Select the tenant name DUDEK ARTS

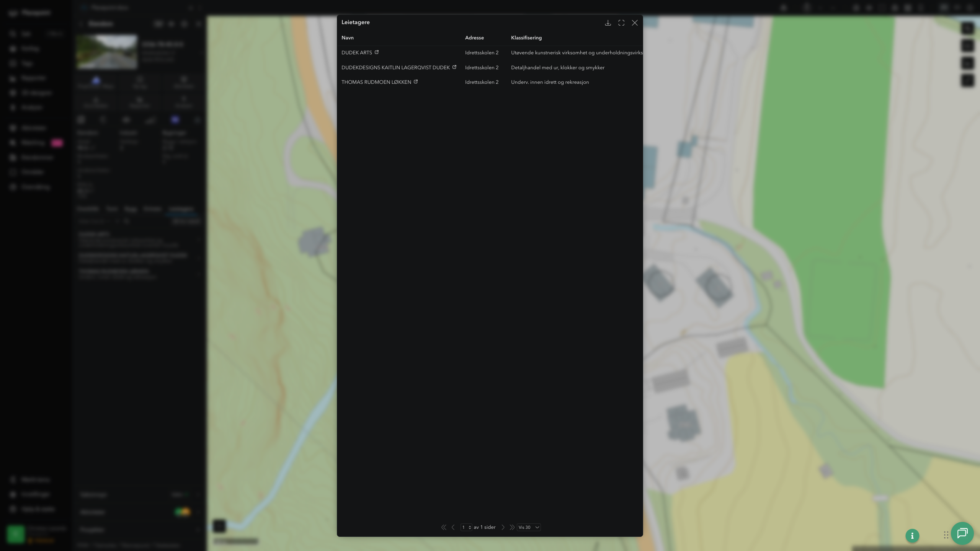pyautogui.click(x=357, y=53)
